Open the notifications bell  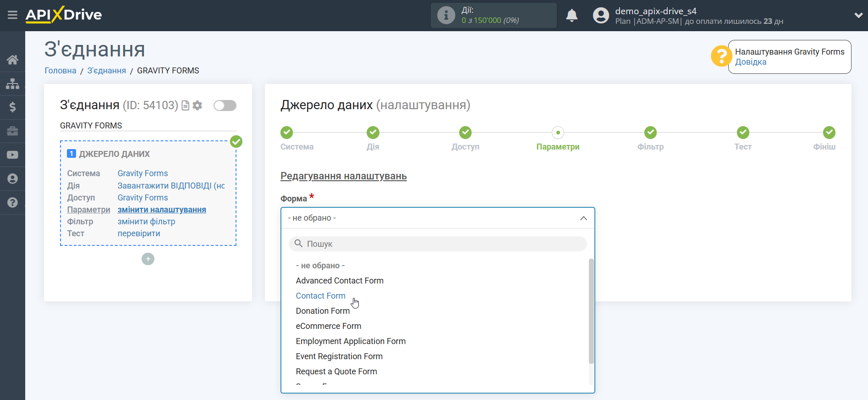(x=571, y=16)
